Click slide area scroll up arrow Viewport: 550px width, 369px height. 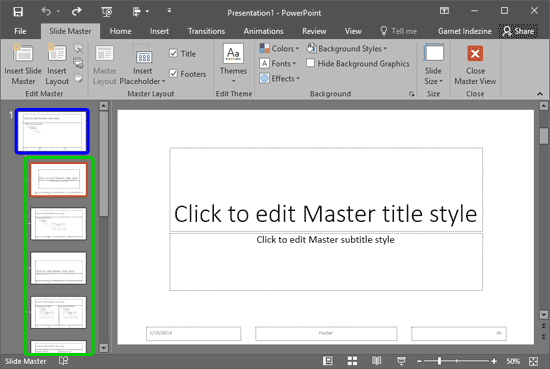coord(543,106)
